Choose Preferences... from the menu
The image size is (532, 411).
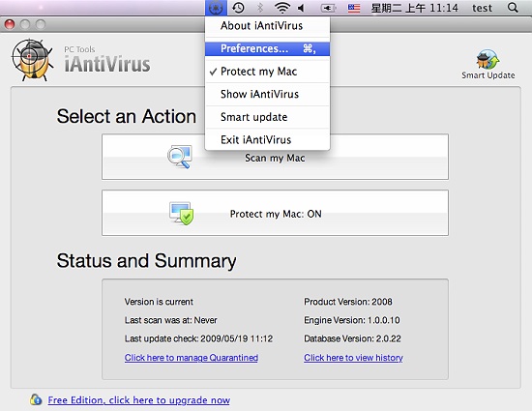tap(267, 48)
